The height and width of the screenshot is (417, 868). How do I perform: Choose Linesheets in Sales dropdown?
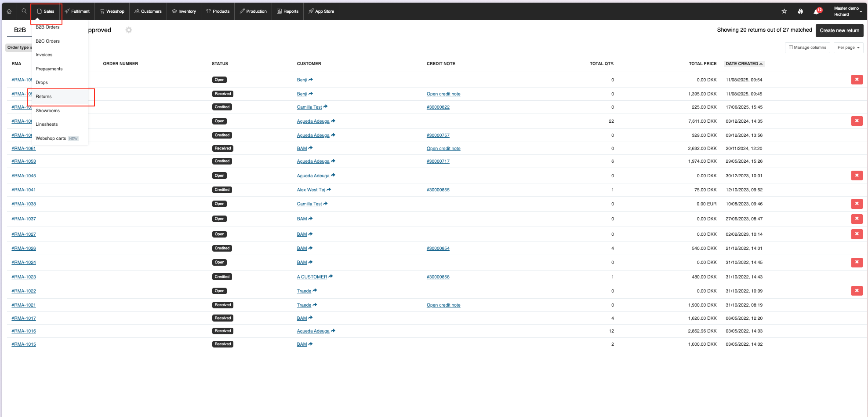47,124
